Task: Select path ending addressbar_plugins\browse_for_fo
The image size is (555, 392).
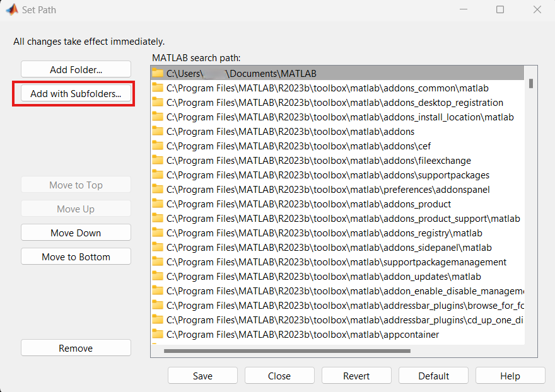Action: 337,305
